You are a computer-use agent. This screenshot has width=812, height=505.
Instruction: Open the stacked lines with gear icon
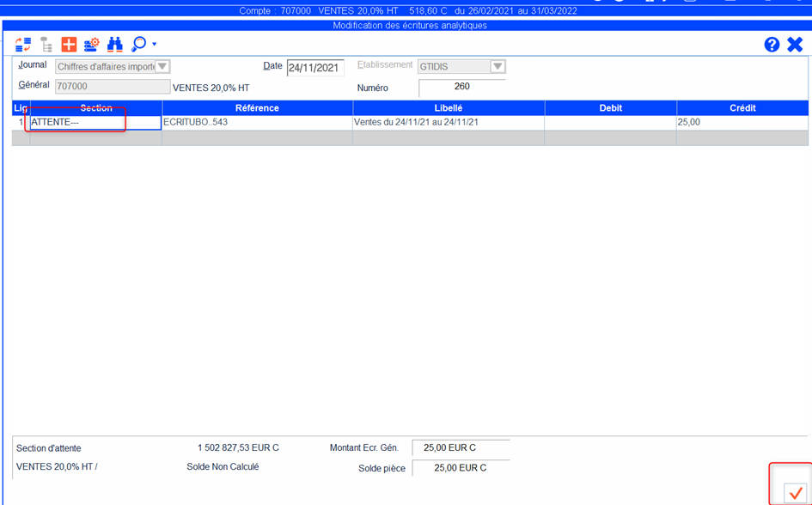coord(91,44)
